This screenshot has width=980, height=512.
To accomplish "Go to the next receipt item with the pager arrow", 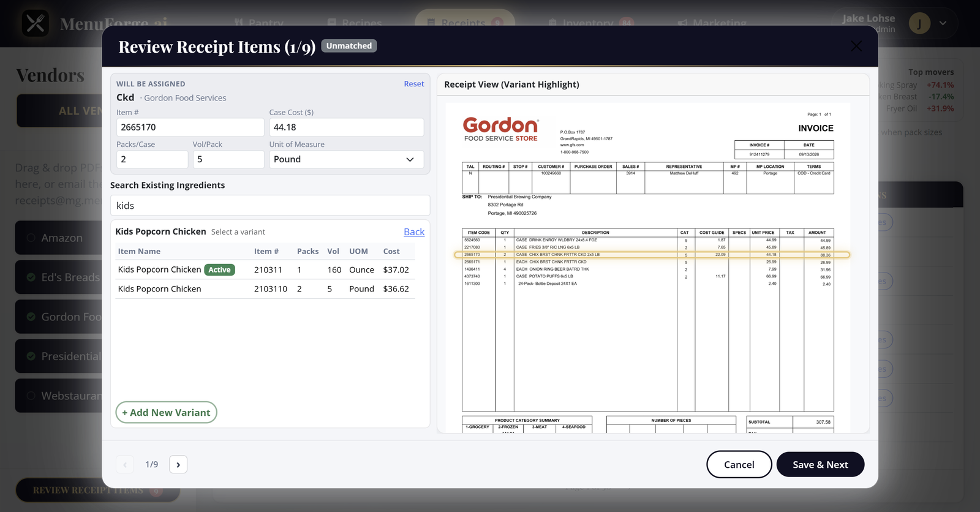I will tap(178, 464).
